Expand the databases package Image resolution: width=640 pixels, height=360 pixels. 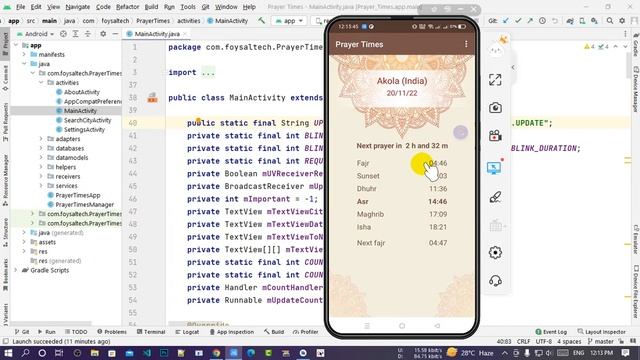(x=41, y=148)
